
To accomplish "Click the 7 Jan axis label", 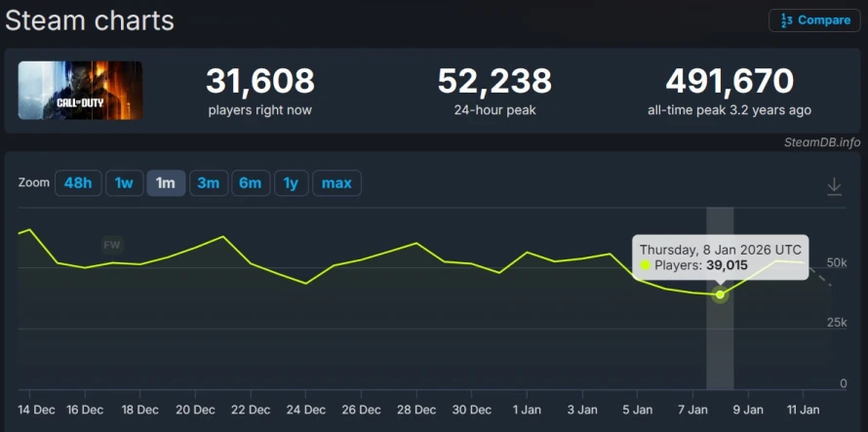I will [x=692, y=410].
